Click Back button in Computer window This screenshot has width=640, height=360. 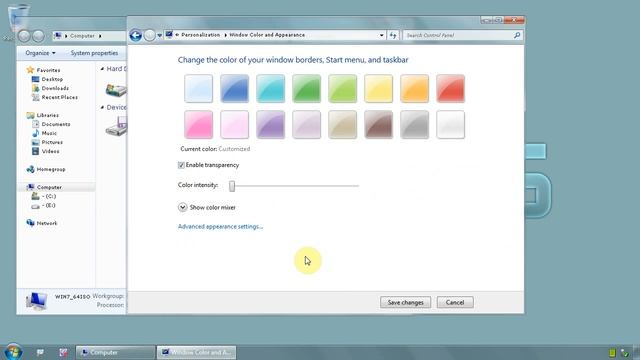24,36
